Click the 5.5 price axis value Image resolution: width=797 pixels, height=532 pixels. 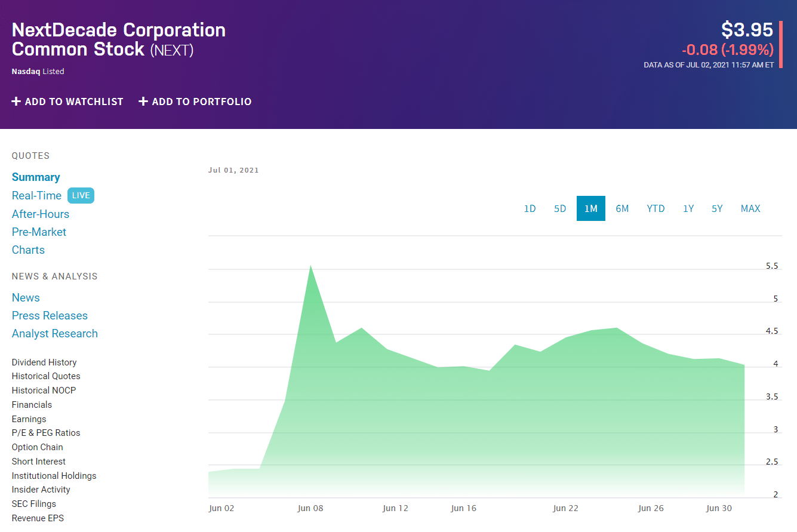click(772, 266)
